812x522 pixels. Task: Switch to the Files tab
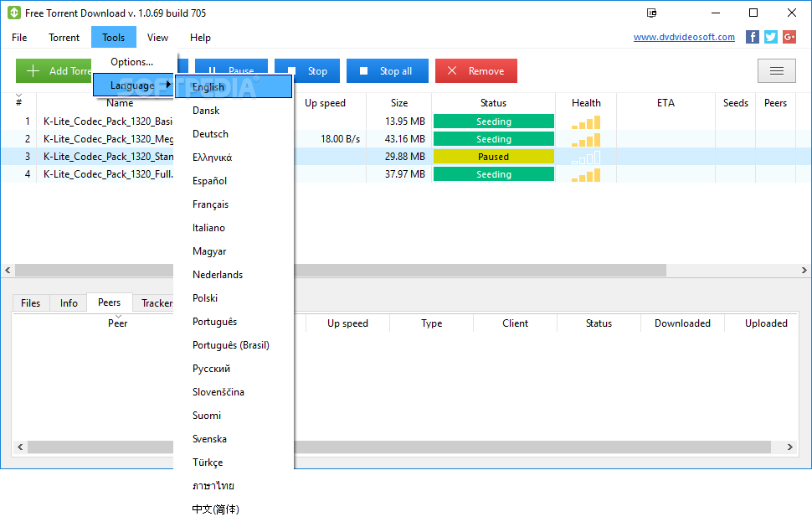pos(30,302)
